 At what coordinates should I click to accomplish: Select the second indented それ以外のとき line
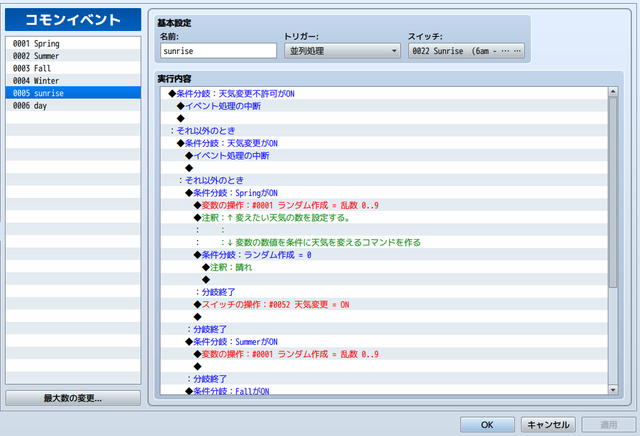(384, 180)
